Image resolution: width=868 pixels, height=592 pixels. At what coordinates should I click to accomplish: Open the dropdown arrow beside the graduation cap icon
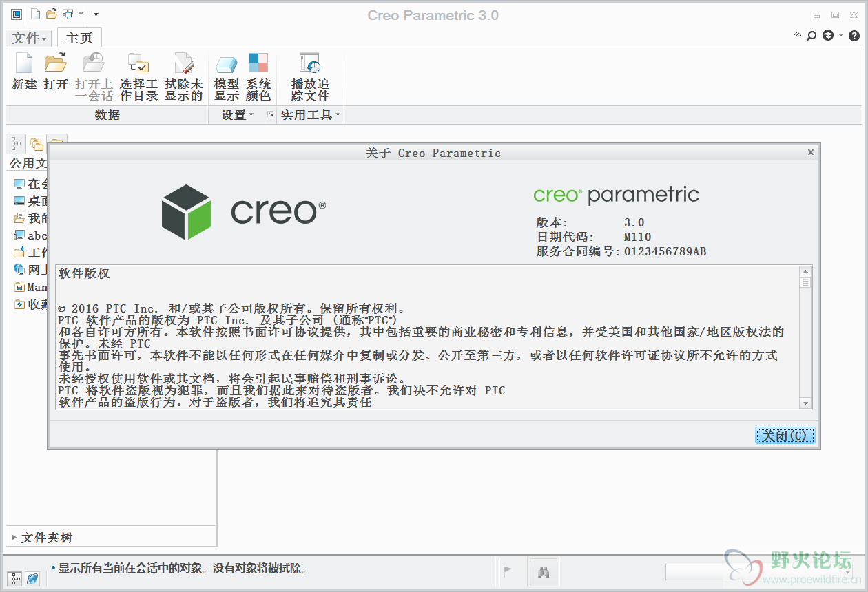(x=840, y=35)
